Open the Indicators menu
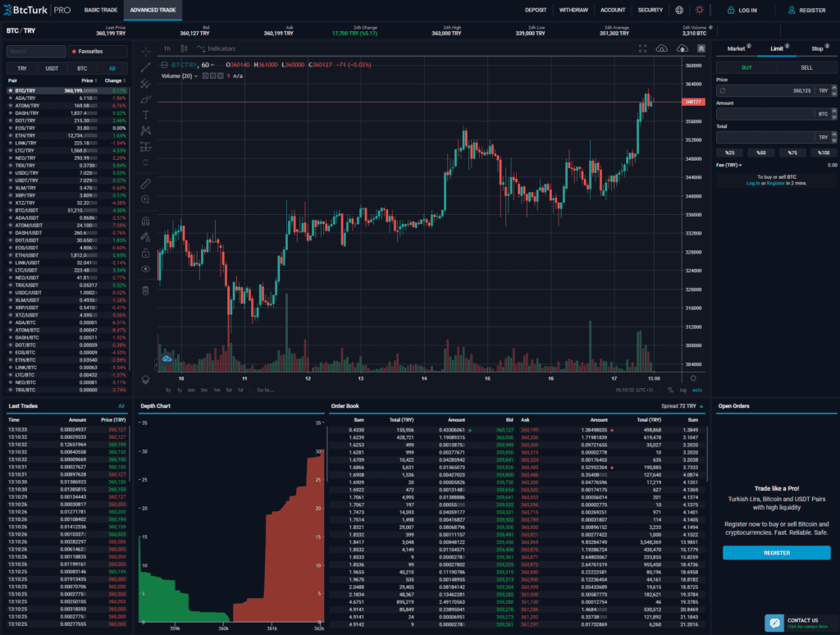 (216, 48)
